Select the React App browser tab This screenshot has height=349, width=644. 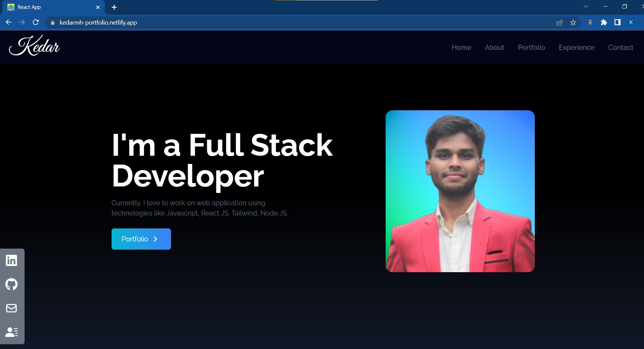pyautogui.click(x=54, y=7)
